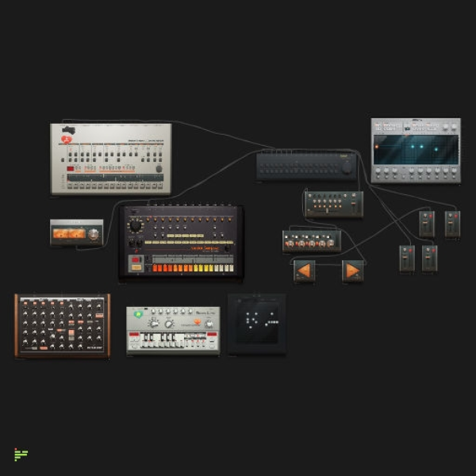Click the black badge above the red heart logo
The width and height of the screenshot is (476, 476).
[69, 130]
